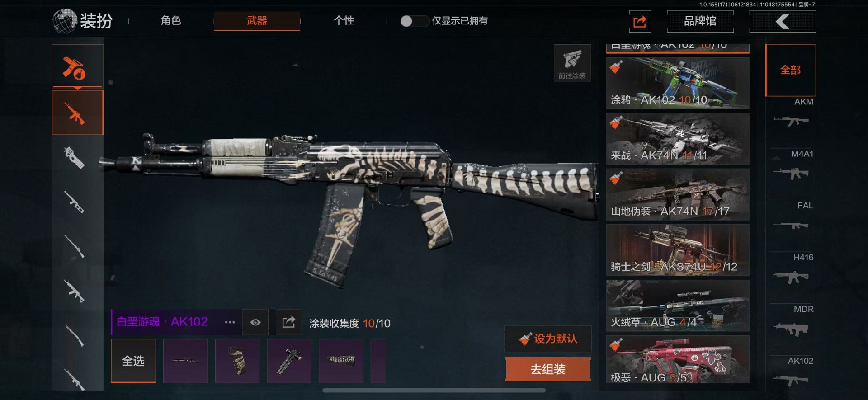Select the assault rifle category icon

point(78,113)
